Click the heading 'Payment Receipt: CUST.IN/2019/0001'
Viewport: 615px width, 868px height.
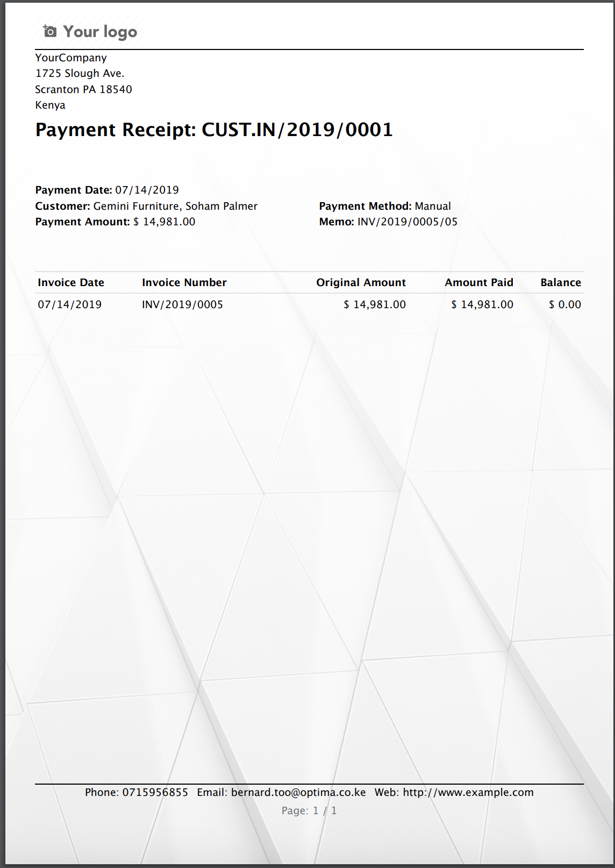tap(214, 130)
